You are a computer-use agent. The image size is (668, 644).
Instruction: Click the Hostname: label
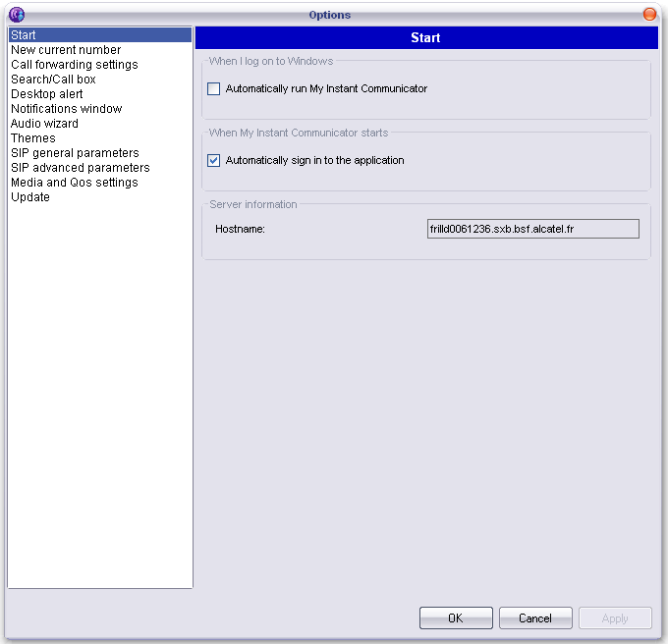coord(240,229)
